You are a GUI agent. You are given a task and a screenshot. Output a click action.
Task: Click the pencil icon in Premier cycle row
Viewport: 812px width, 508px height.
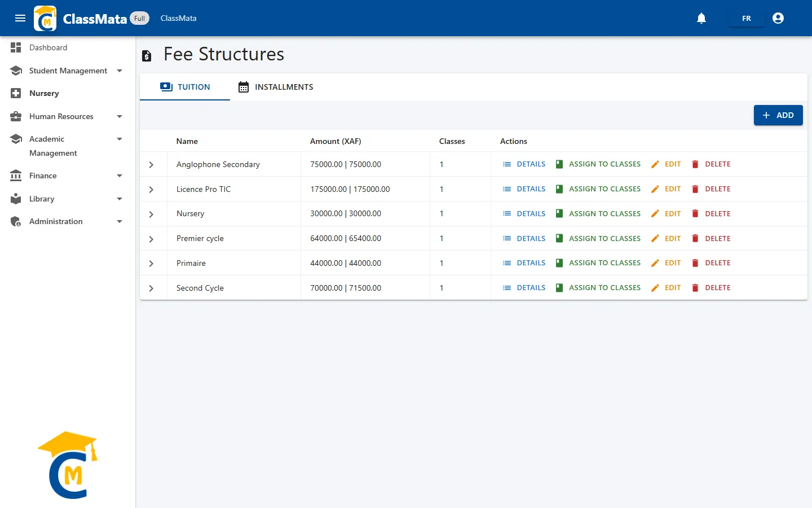(655, 239)
